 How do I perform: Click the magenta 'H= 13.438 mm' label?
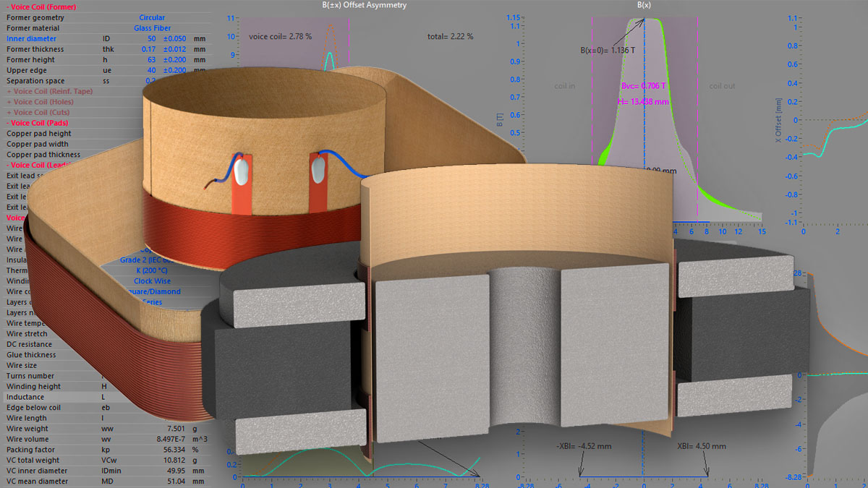[x=644, y=102]
